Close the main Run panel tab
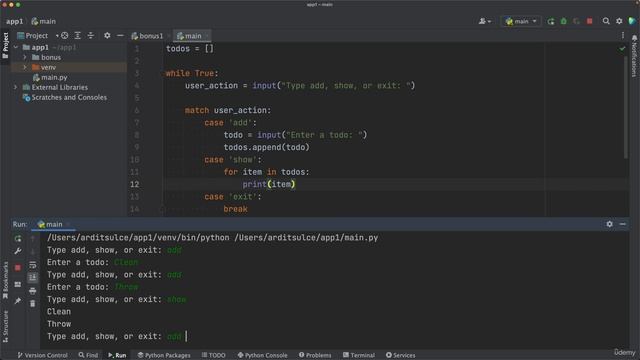The width and height of the screenshot is (640, 360). pos(68,224)
